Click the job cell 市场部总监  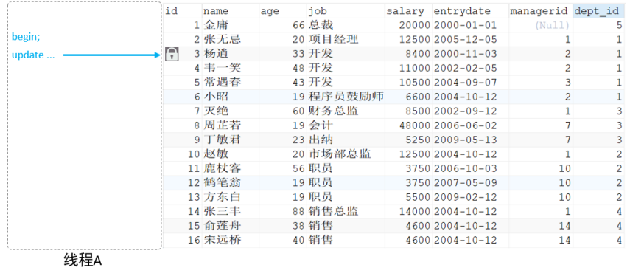(x=346, y=154)
